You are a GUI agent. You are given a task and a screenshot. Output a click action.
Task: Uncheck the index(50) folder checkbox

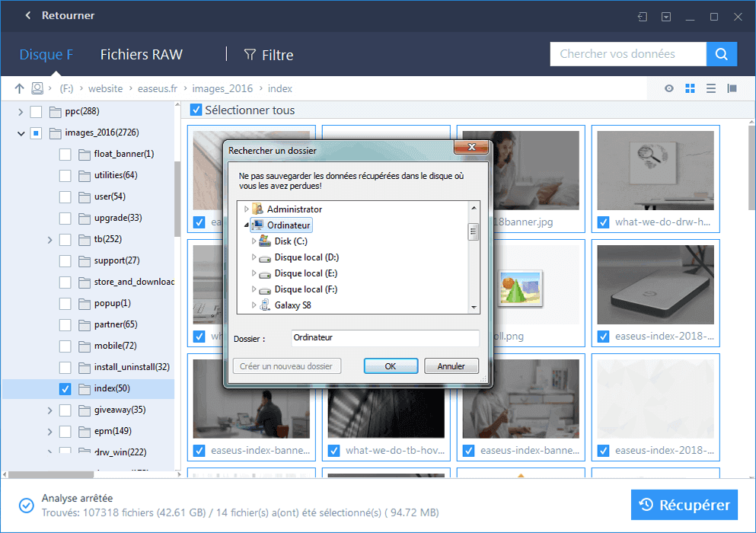(65, 388)
